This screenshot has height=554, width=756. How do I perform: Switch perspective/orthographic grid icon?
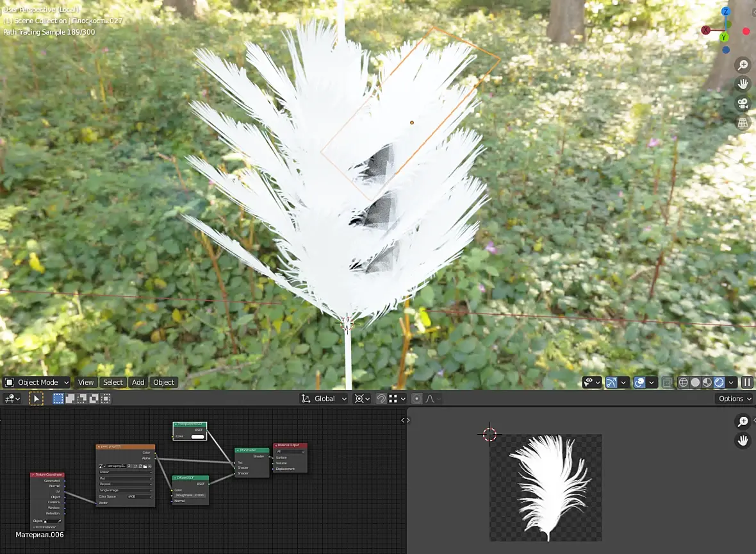(x=743, y=122)
